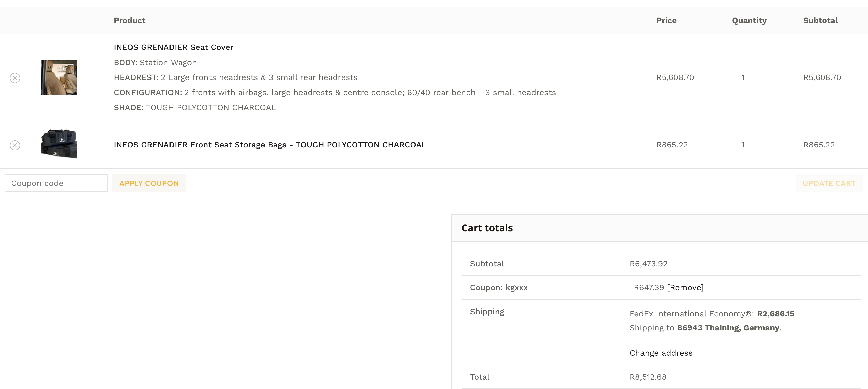Click the coupon discount -R647.39
868x389 pixels.
647,288
